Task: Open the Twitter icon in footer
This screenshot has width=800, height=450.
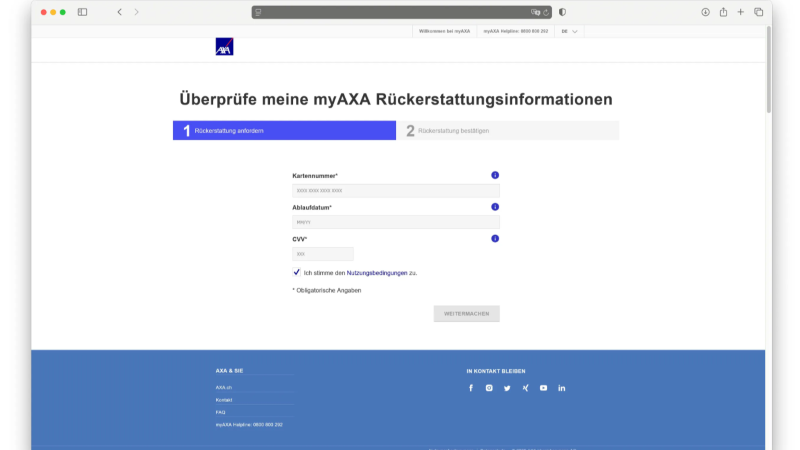Action: click(x=507, y=388)
